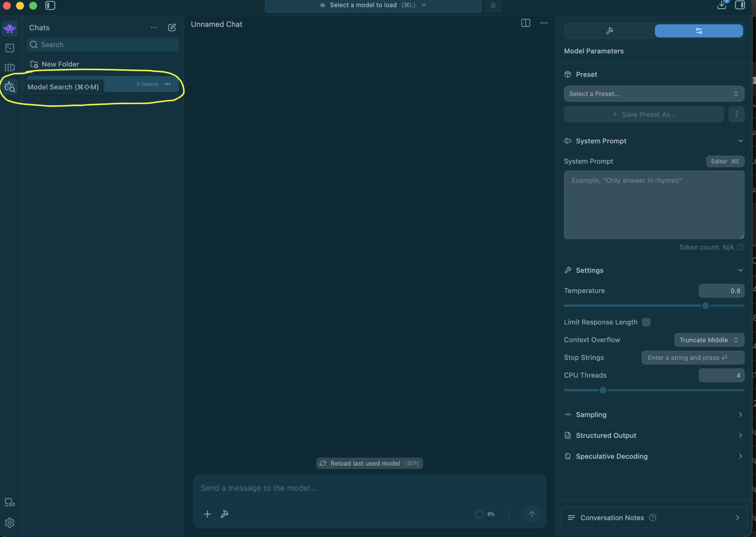The width and height of the screenshot is (756, 537).
Task: Expand the Conversation Notes panel
Action: 654,518
